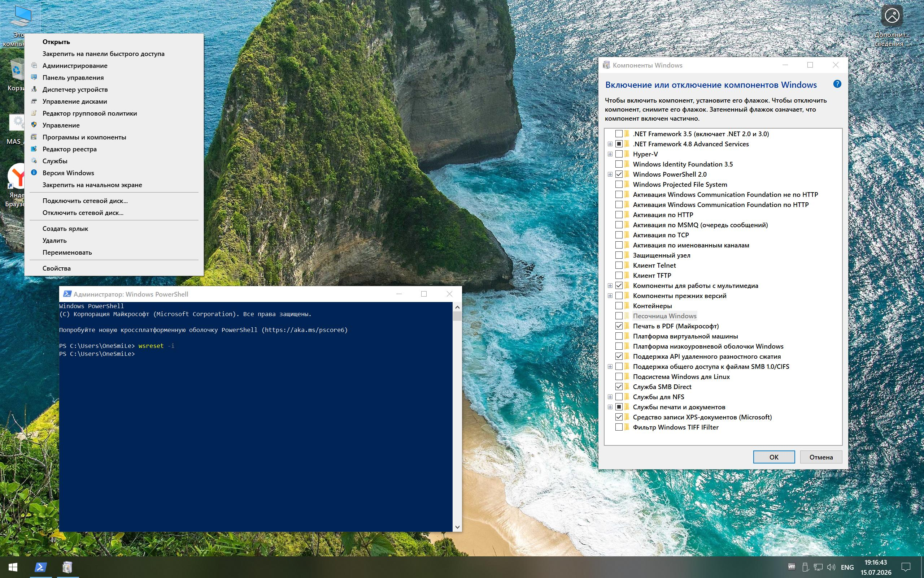
Task: Select Подключить сетевой диск…
Action: [x=114, y=201]
